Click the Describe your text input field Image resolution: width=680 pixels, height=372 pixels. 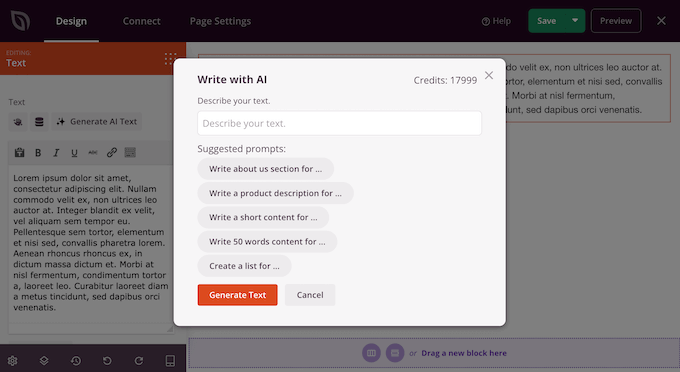[339, 123]
